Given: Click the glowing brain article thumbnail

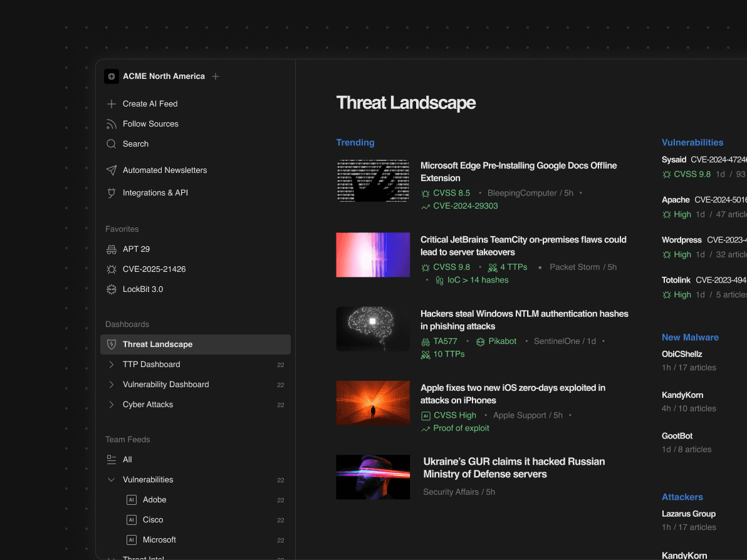Looking at the screenshot, I should tap(373, 329).
